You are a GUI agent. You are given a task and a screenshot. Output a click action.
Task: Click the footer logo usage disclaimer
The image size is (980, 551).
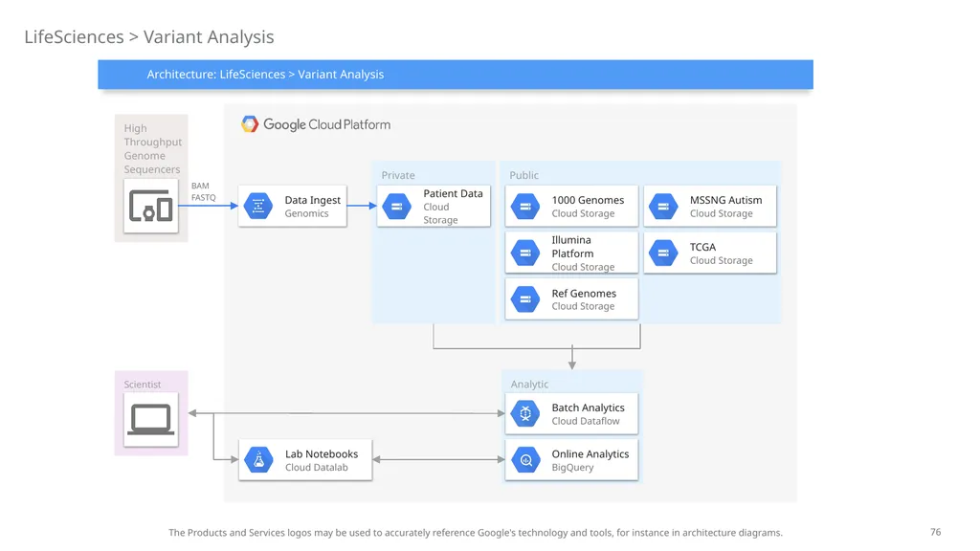475,532
